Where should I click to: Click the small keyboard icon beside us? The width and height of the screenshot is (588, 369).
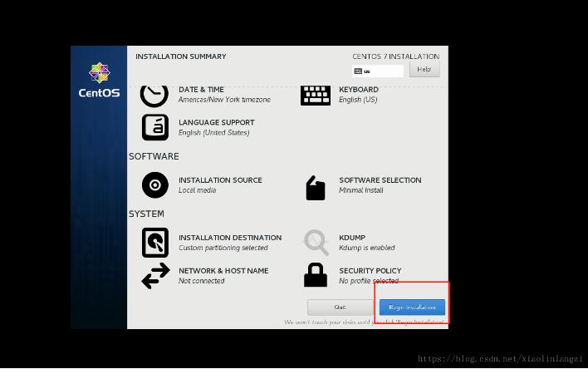coord(358,71)
